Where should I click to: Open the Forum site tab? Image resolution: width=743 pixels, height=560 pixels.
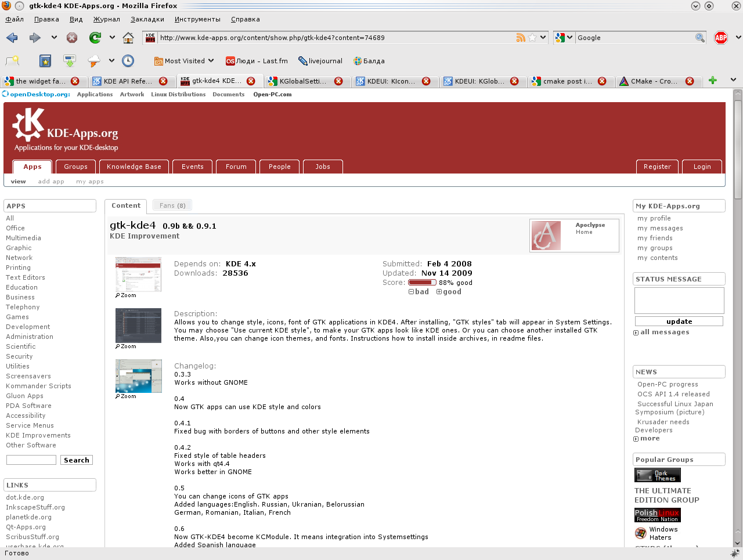tap(236, 167)
